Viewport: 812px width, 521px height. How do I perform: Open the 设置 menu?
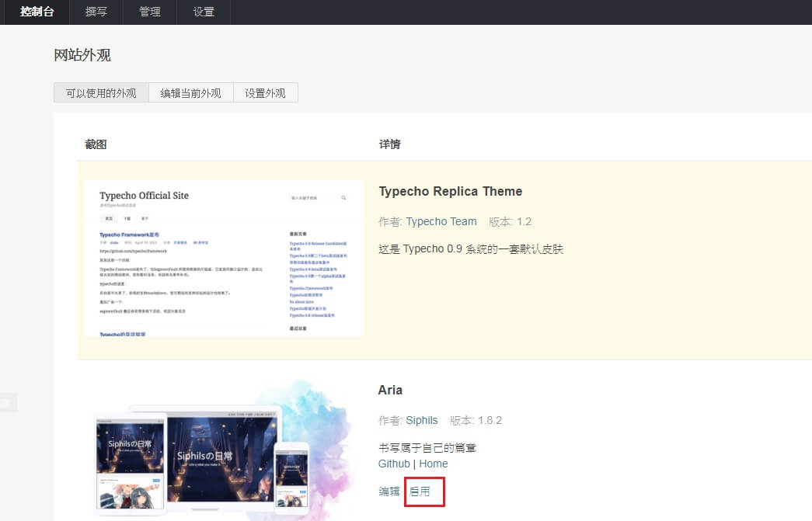(x=203, y=12)
